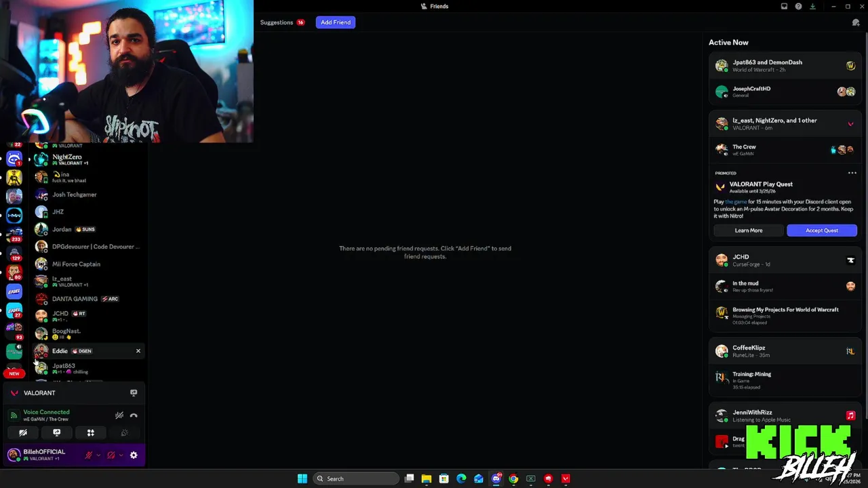Click RuneLite game icon on CoffeeKlipz card
868x488 pixels.
coord(850,351)
